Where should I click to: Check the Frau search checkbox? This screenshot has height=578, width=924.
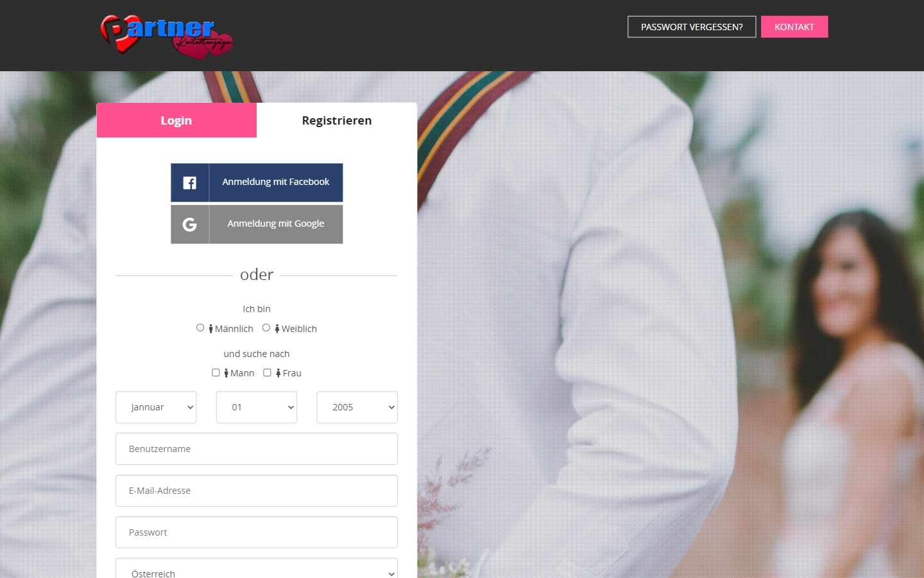tap(267, 372)
